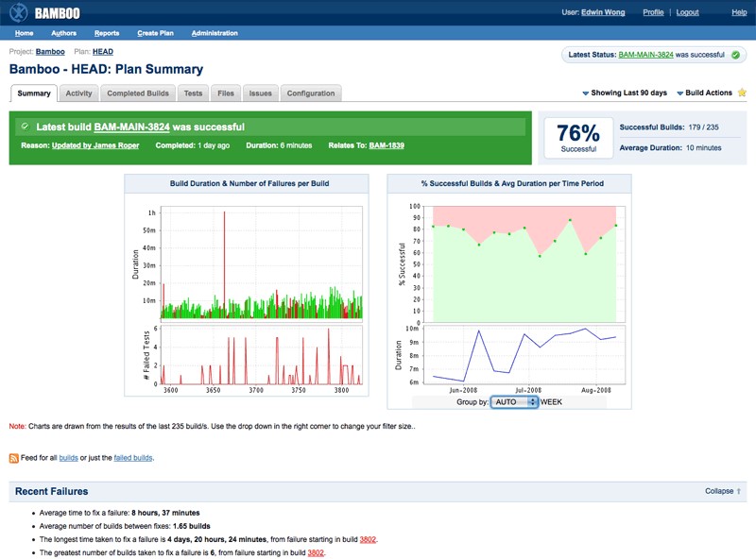Open the Reports menu
Screen dimensions: 756x559
coord(107,33)
